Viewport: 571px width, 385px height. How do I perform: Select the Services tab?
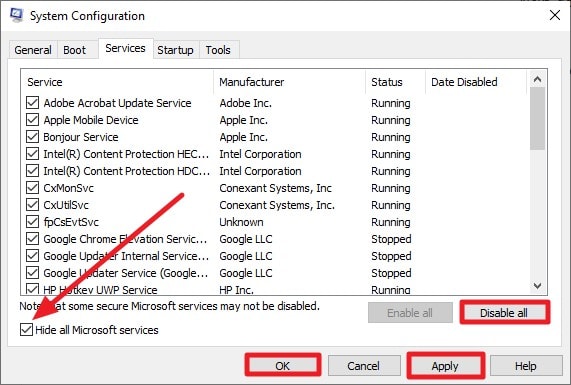click(125, 48)
